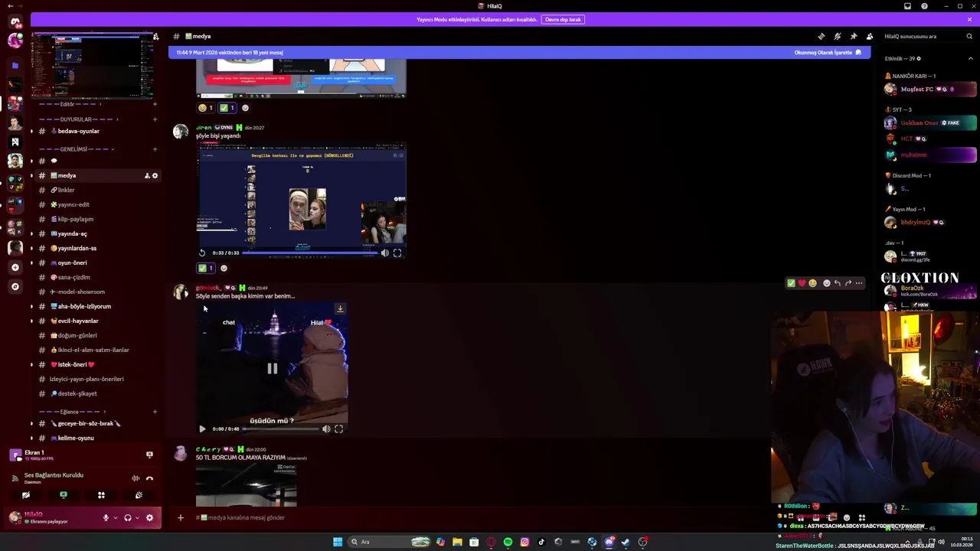Click the 'Devre dışı bırak' button
This screenshot has width=980, height=551.
[563, 19]
